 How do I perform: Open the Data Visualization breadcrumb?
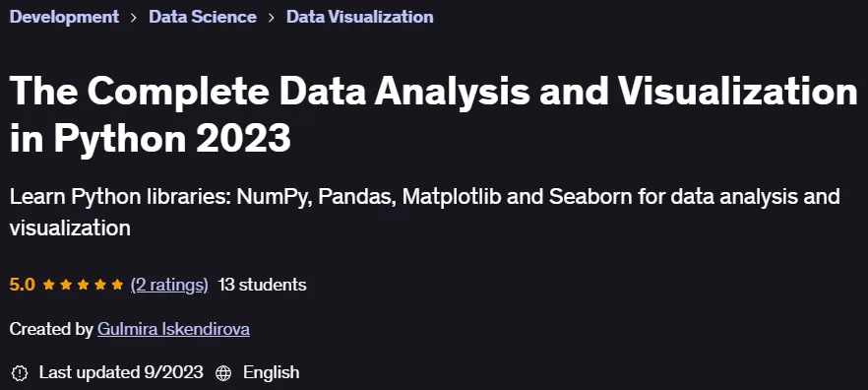tap(360, 17)
